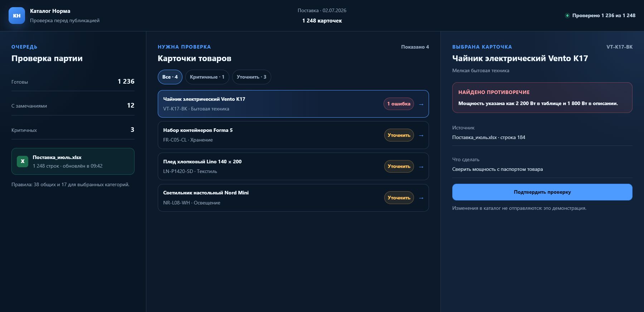Image resolution: width=644 pixels, height=312 pixels.
Task: Click the Каталог Норма title
Action: click(50, 11)
